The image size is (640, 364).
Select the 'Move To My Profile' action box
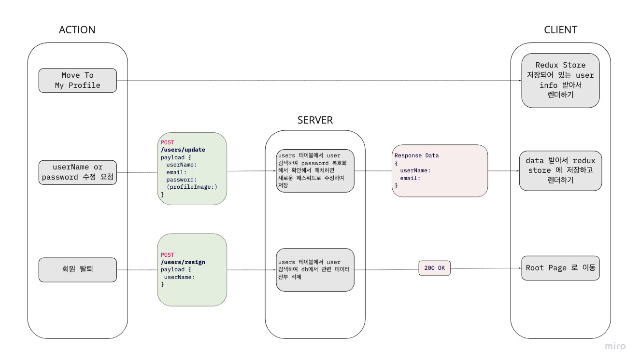coord(78,80)
